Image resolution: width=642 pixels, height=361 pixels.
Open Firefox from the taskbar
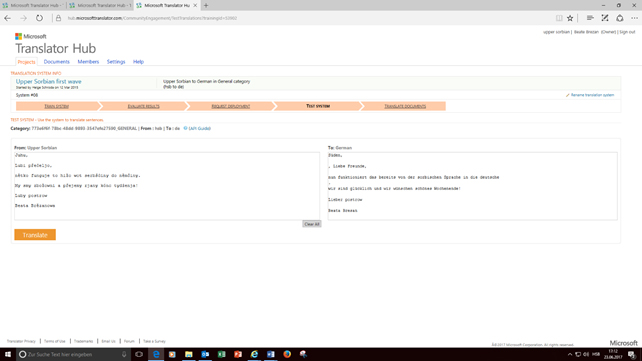click(287, 354)
